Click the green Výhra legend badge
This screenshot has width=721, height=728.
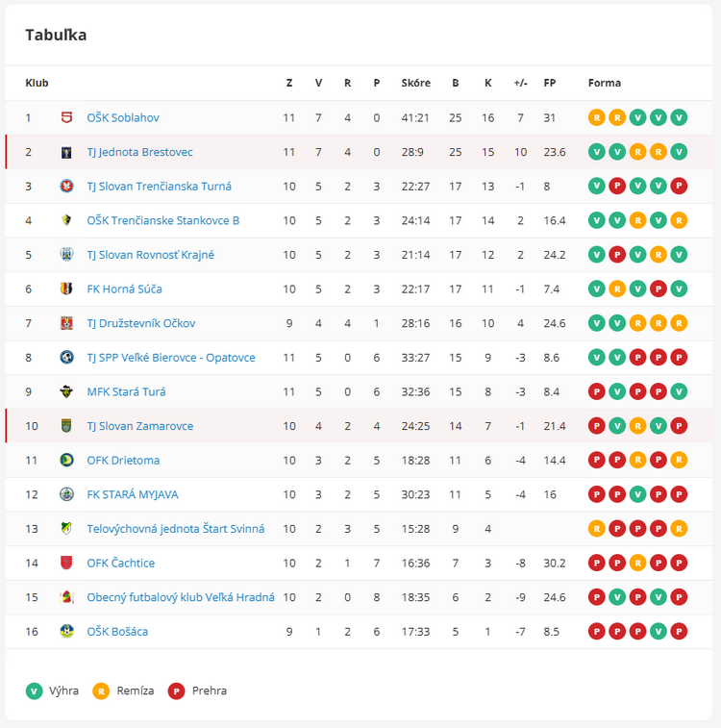[35, 690]
